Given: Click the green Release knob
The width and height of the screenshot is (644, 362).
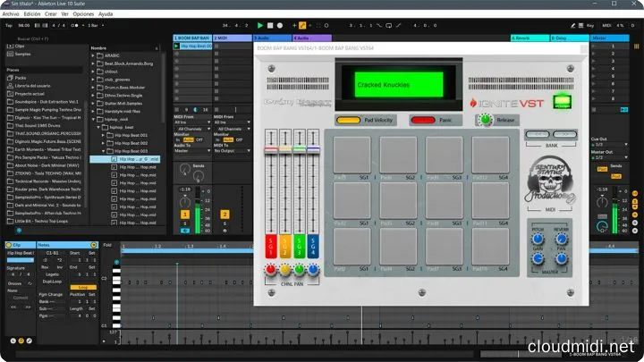Looking at the screenshot, I should 484,119.
